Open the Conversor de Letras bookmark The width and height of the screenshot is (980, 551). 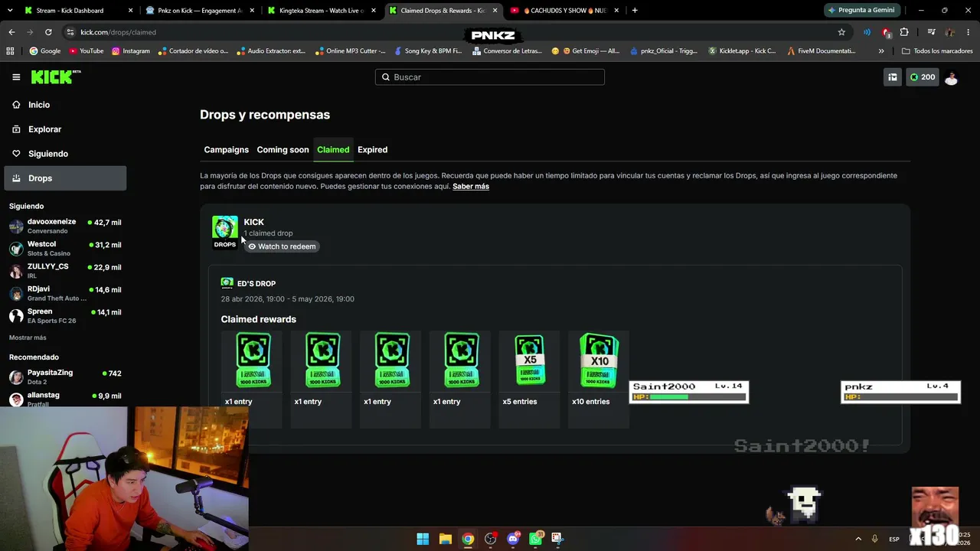tap(508, 51)
